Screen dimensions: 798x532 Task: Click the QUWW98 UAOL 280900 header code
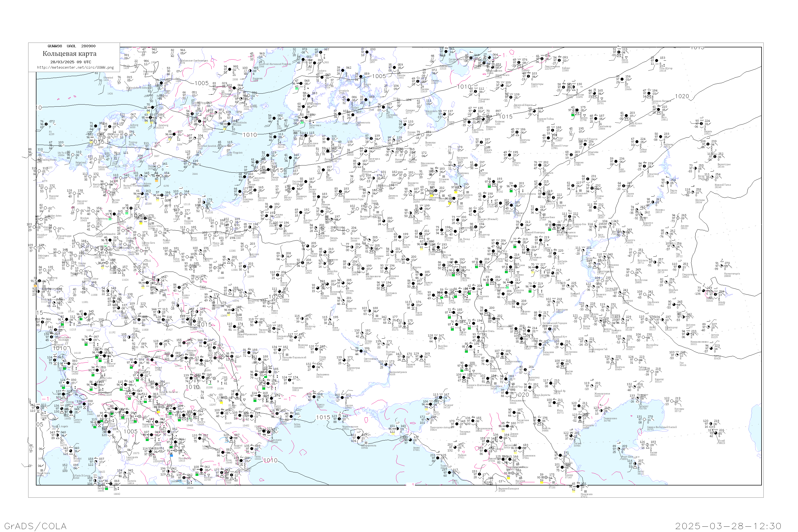pyautogui.click(x=72, y=46)
